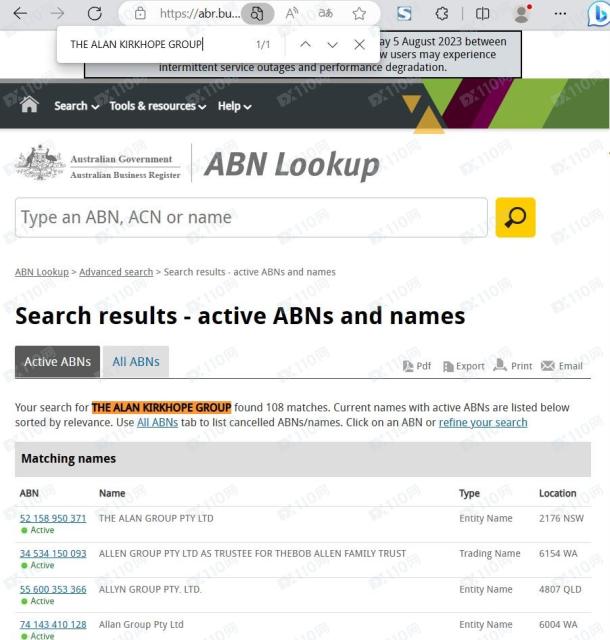Open ABN 74 143 410 128

click(x=53, y=625)
